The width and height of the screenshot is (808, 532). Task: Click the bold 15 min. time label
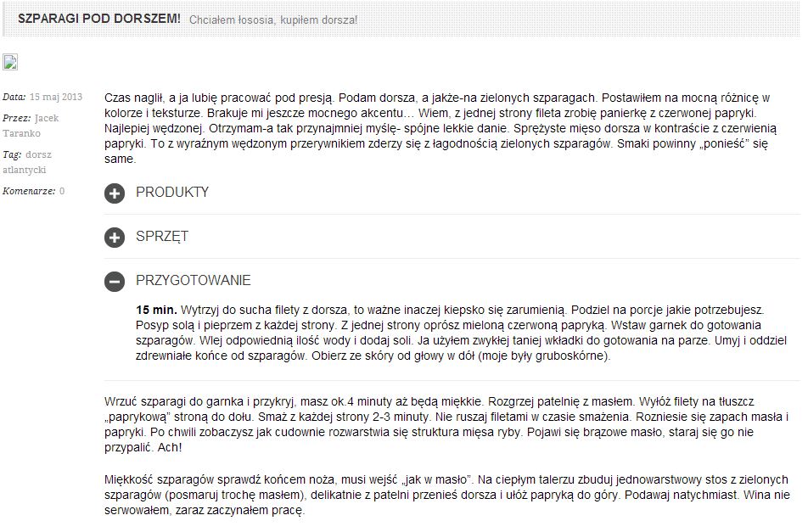click(156, 310)
